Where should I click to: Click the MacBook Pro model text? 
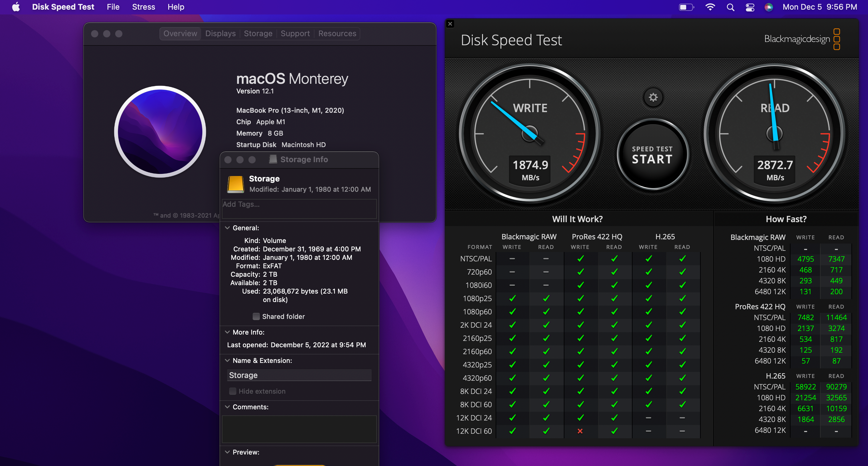click(x=290, y=111)
